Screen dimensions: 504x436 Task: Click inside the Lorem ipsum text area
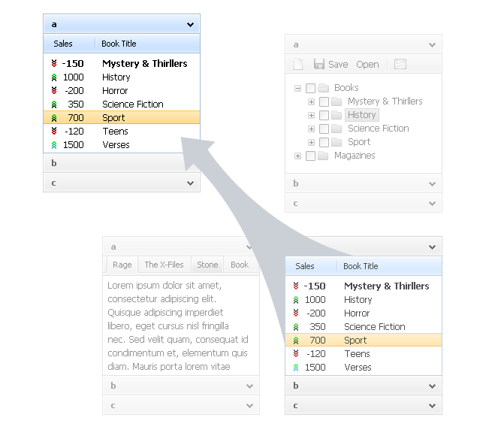coord(180,325)
